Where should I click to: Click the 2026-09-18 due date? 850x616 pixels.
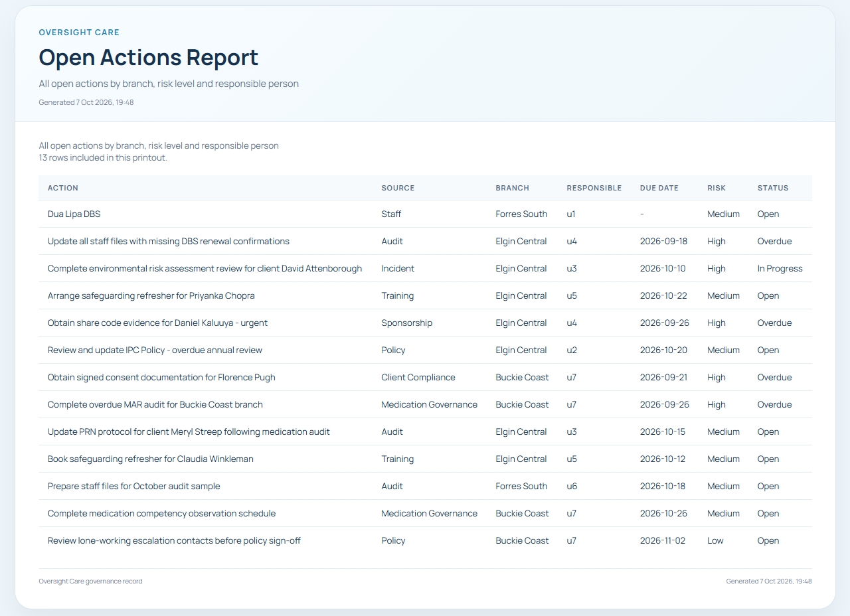coord(663,241)
